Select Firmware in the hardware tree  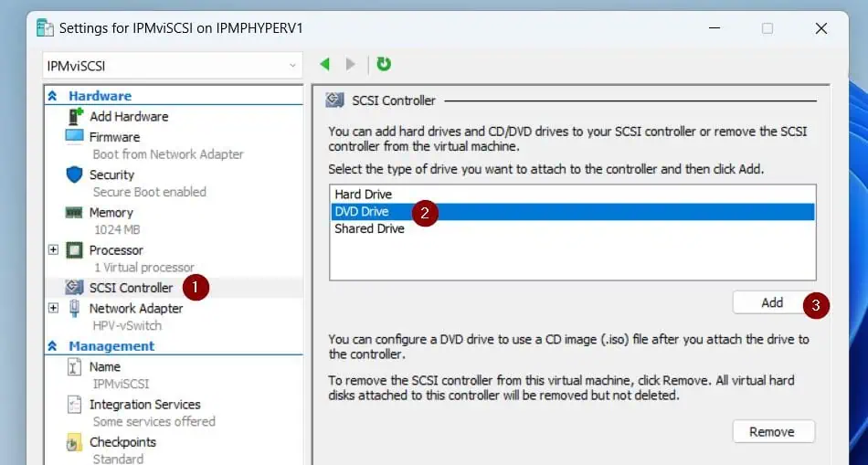tap(114, 137)
